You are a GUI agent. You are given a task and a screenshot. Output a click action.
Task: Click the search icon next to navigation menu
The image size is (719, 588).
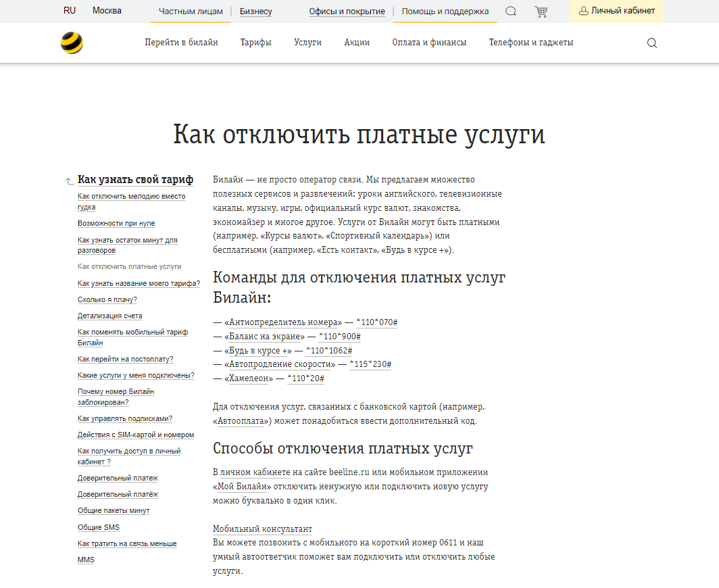(x=651, y=43)
